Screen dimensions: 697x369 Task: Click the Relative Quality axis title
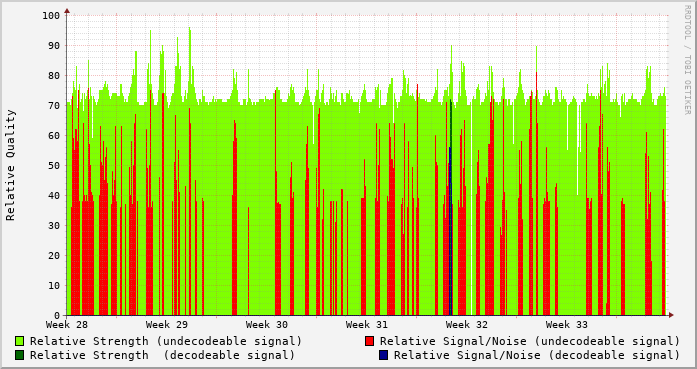[x=10, y=165]
